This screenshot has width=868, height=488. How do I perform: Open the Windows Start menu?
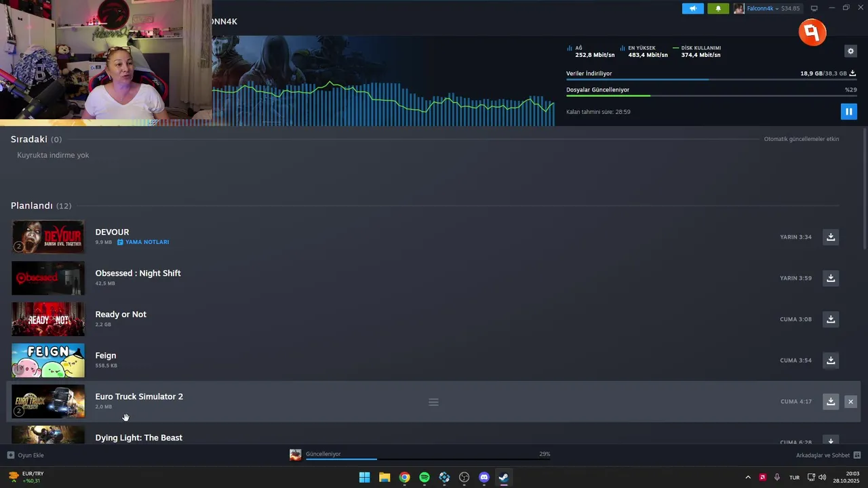[x=364, y=477]
